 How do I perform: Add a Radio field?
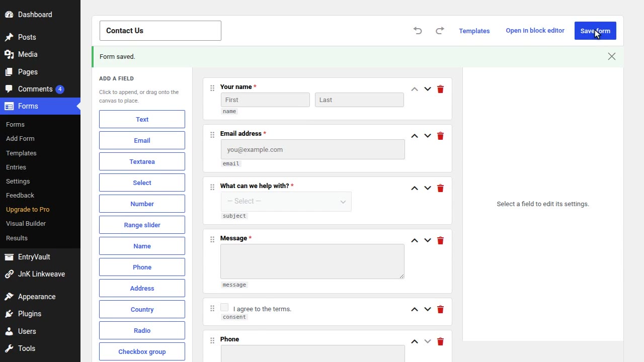pos(142,330)
